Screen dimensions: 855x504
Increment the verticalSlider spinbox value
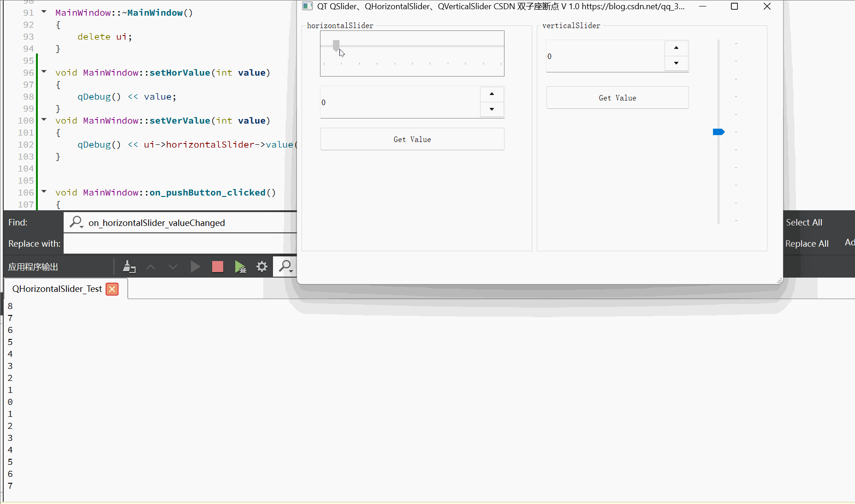pyautogui.click(x=676, y=48)
